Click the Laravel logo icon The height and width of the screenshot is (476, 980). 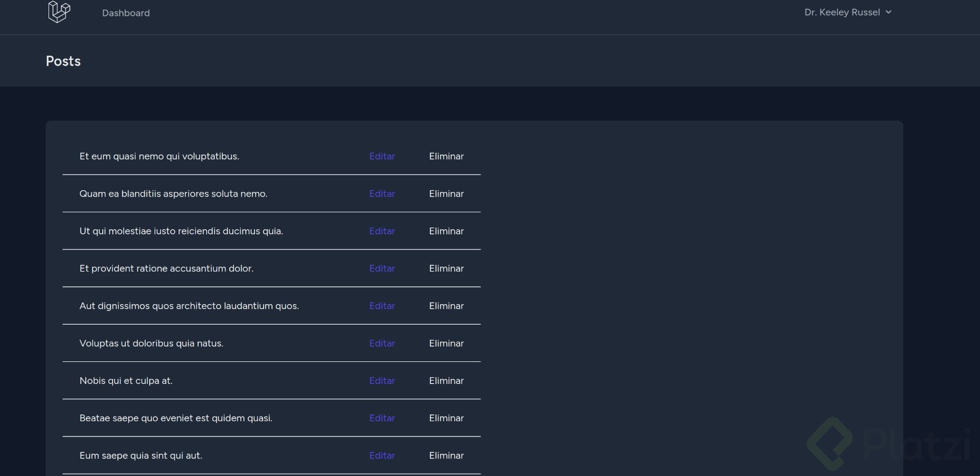59,12
